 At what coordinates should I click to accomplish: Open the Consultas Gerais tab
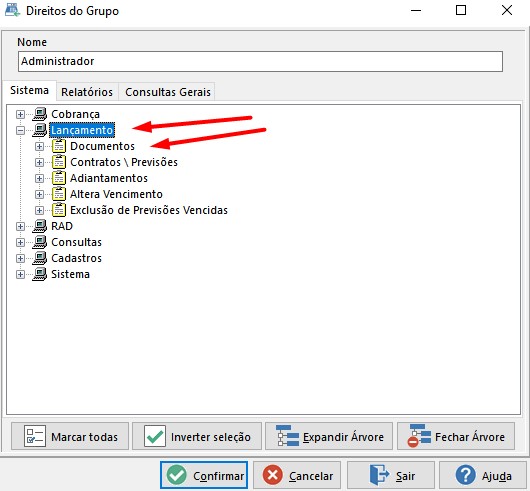pos(168,92)
